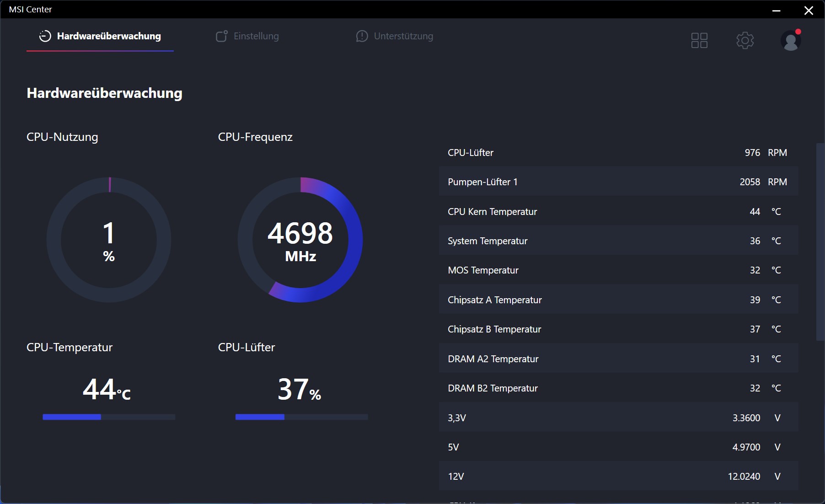Select the CPU Kern Temperatur row
This screenshot has height=504, width=825.
[618, 211]
